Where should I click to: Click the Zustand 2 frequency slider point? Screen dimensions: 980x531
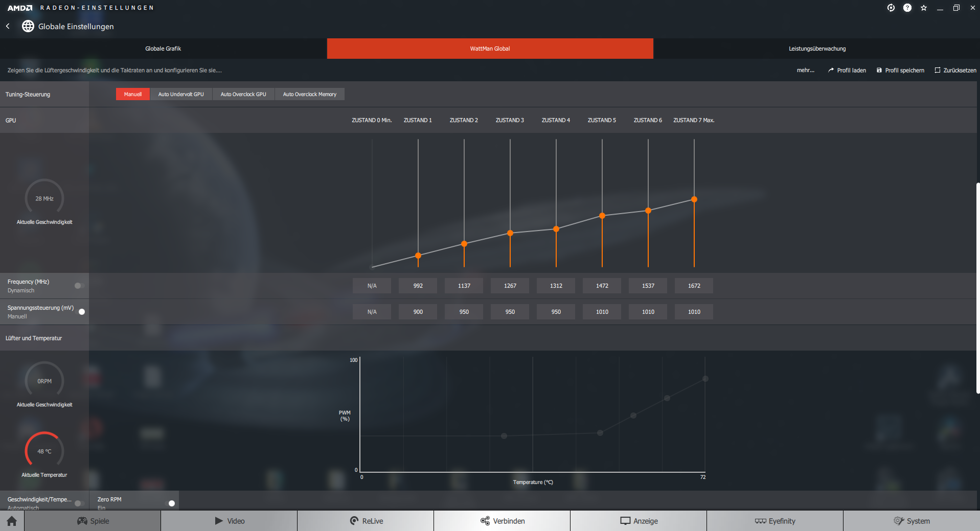[x=464, y=244]
